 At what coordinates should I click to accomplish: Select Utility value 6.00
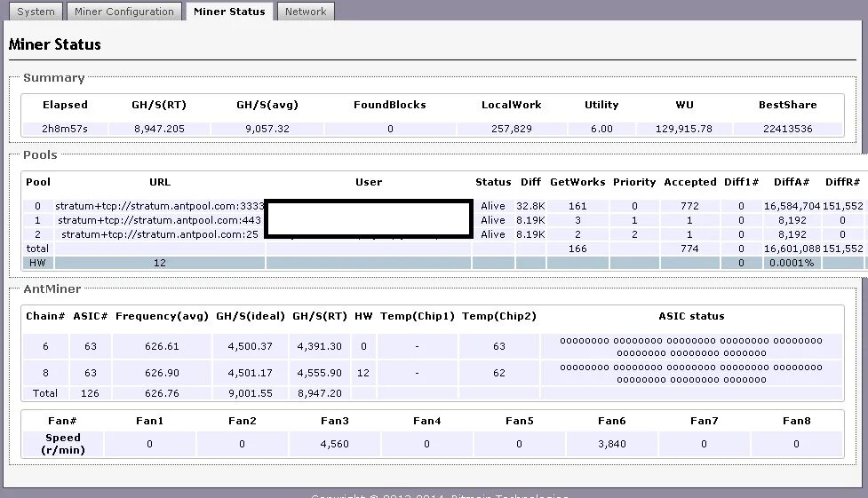(601, 129)
